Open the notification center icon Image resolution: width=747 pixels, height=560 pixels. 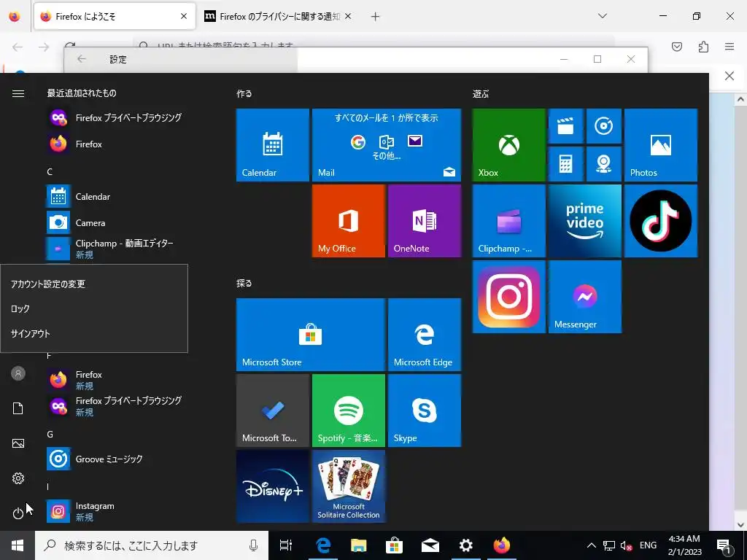pyautogui.click(x=724, y=545)
